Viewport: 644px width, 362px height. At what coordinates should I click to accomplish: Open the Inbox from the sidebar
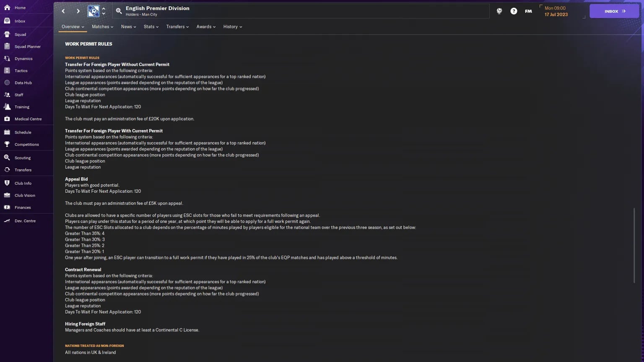19,21
